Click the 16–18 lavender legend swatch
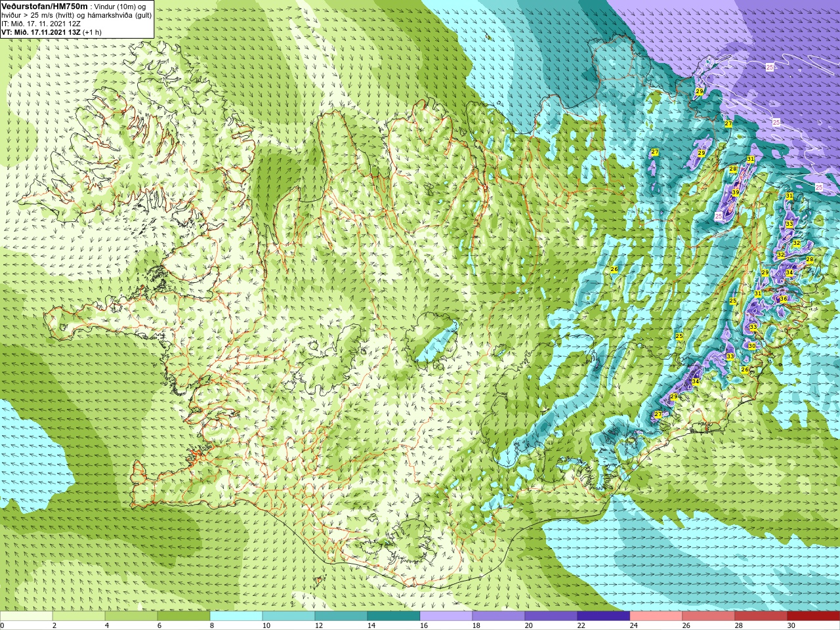Image resolution: width=840 pixels, height=630 pixels. point(446,616)
